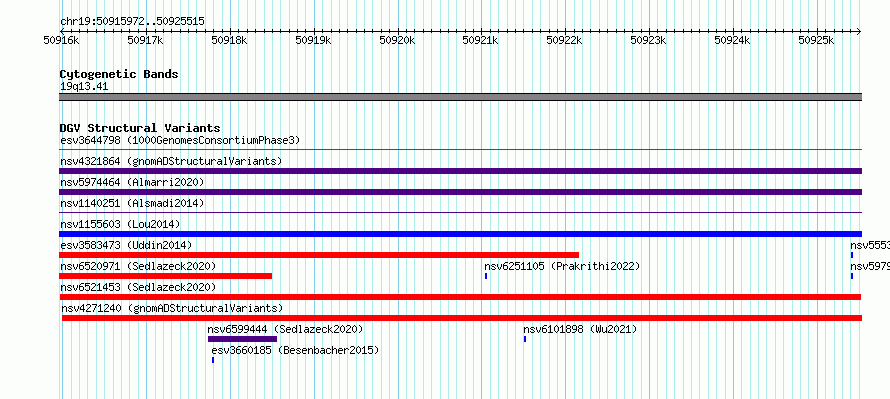
Task: Select the purple nsv6599444 variant bar
Action: (x=242, y=339)
